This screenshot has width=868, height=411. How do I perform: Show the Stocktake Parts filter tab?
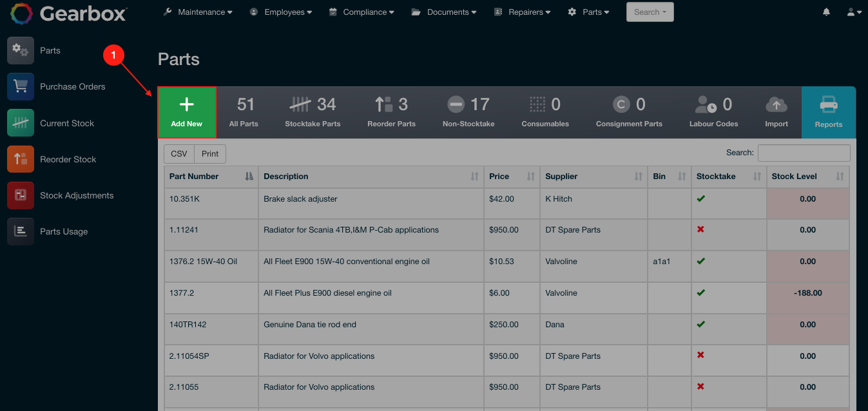[313, 112]
